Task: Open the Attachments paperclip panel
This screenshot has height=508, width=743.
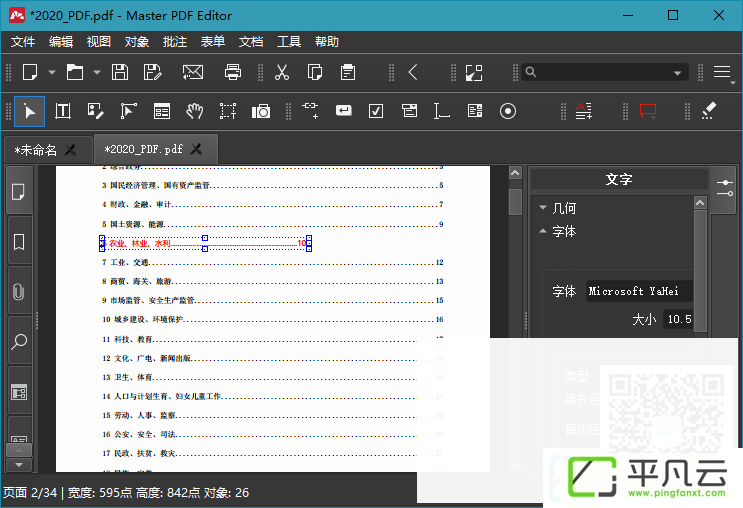Action: [18, 291]
